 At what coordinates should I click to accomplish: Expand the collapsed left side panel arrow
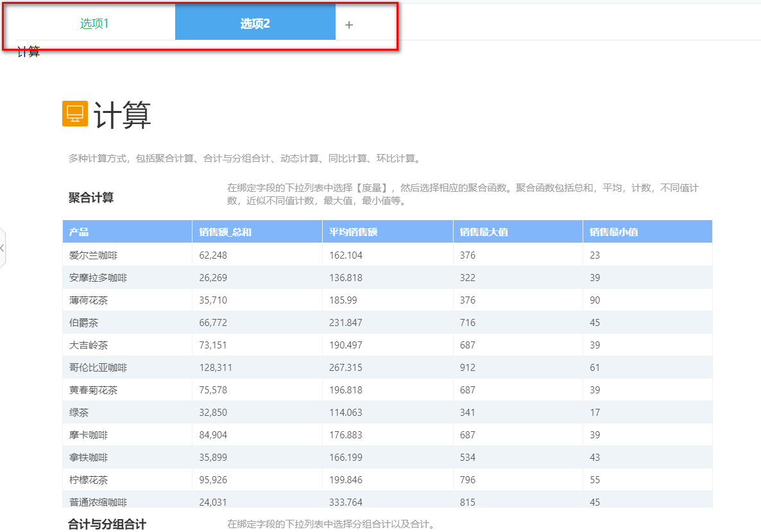pos(3,248)
